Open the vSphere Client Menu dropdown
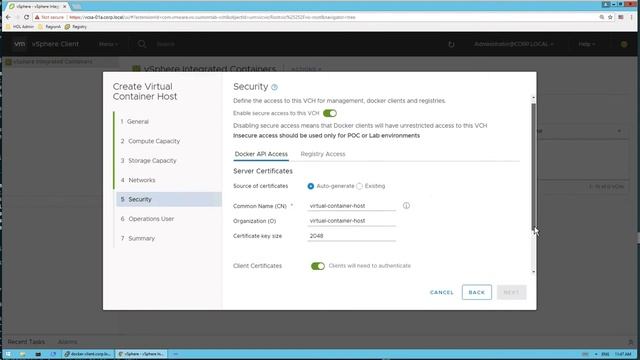 [x=109, y=44]
